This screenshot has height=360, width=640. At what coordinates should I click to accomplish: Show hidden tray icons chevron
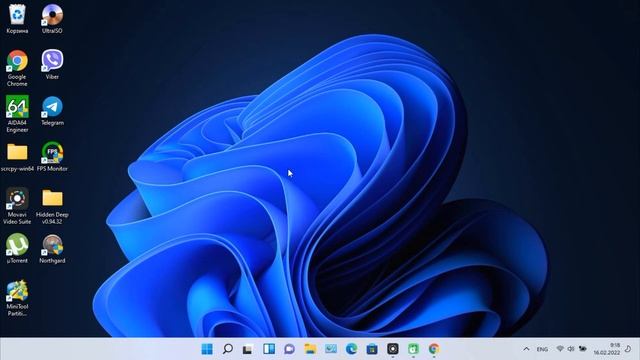tap(526, 349)
